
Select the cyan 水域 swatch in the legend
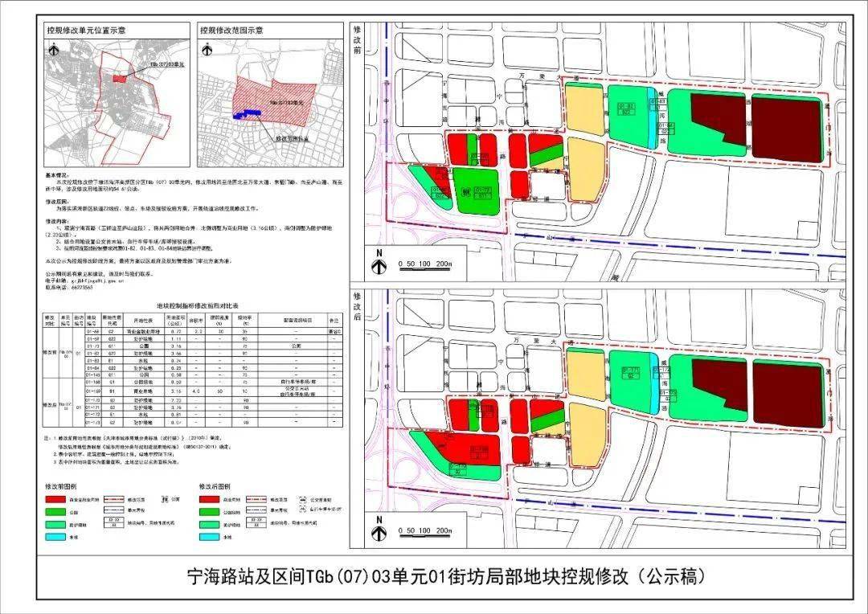click(x=55, y=536)
